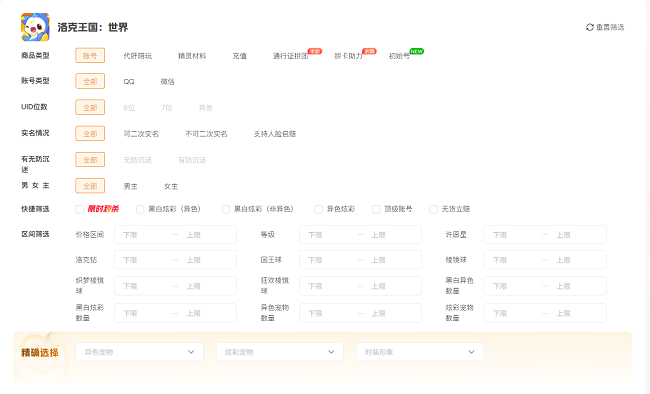Expand the 异色宠物 dropdown
Image resolution: width=650 pixels, height=394 pixels.
pos(139,352)
